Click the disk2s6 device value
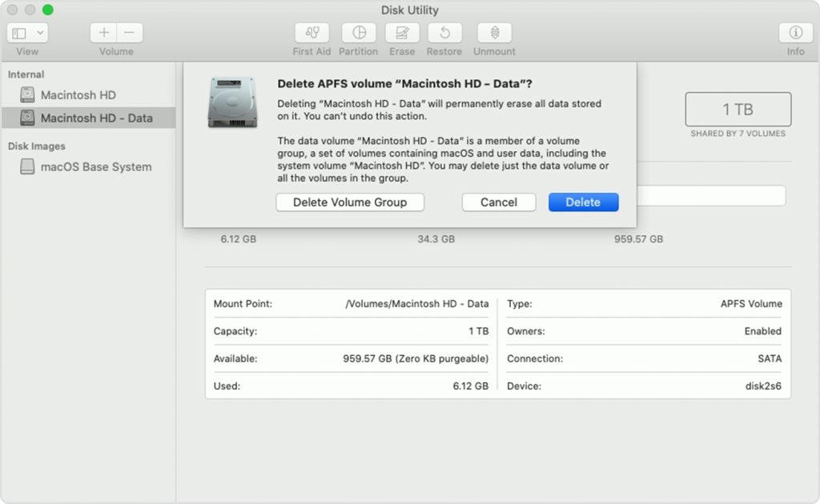 pyautogui.click(x=763, y=386)
